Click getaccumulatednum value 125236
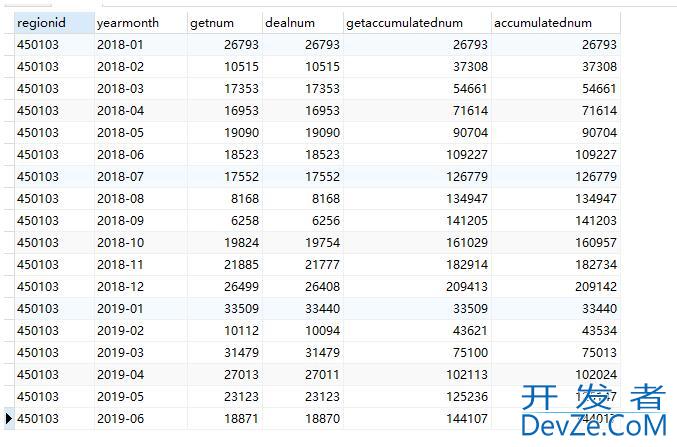The height and width of the screenshot is (447, 677). click(417, 397)
